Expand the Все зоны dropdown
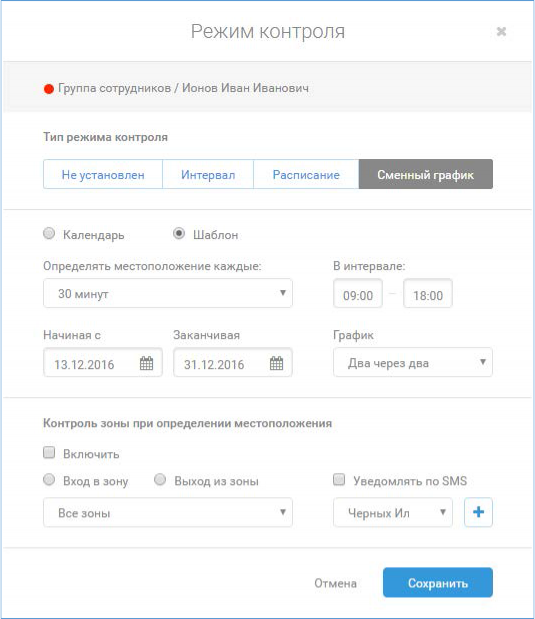The height and width of the screenshot is (619, 535). click(168, 512)
